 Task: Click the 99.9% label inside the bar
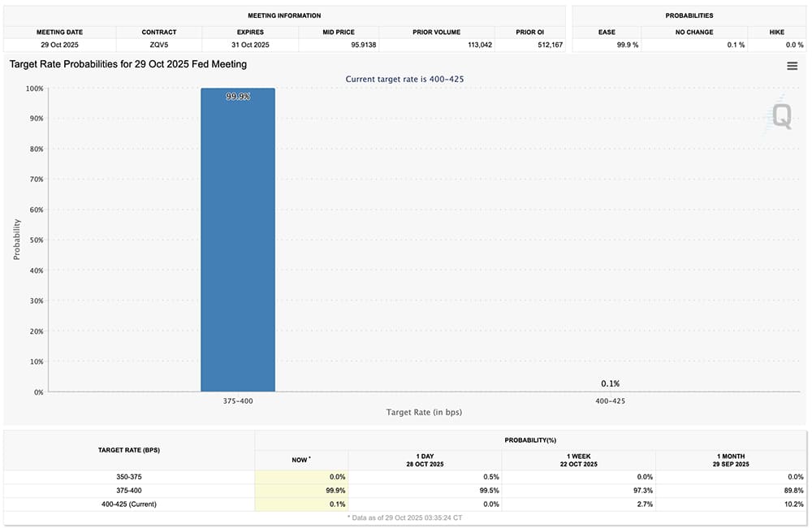tap(238, 97)
